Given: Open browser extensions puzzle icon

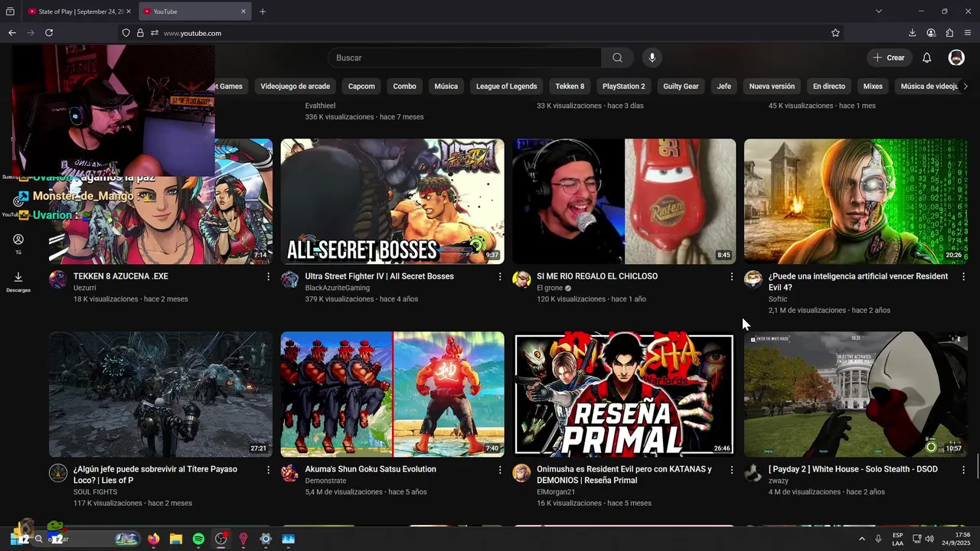Looking at the screenshot, I should coord(949,33).
